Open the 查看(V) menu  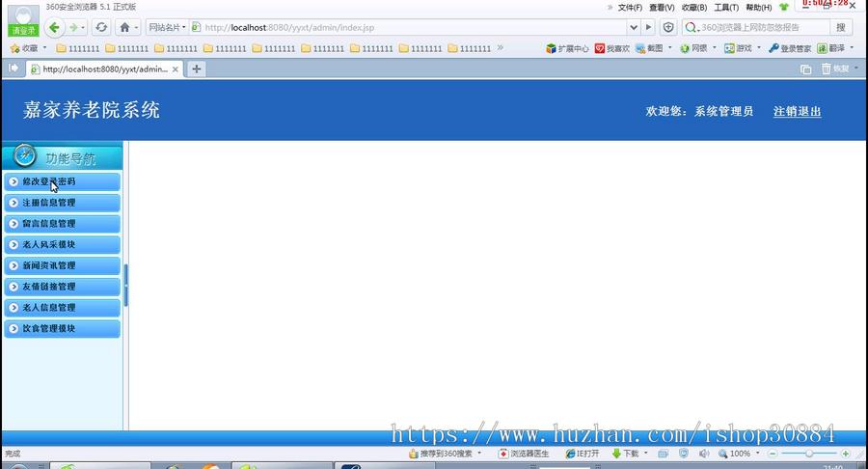(x=662, y=8)
